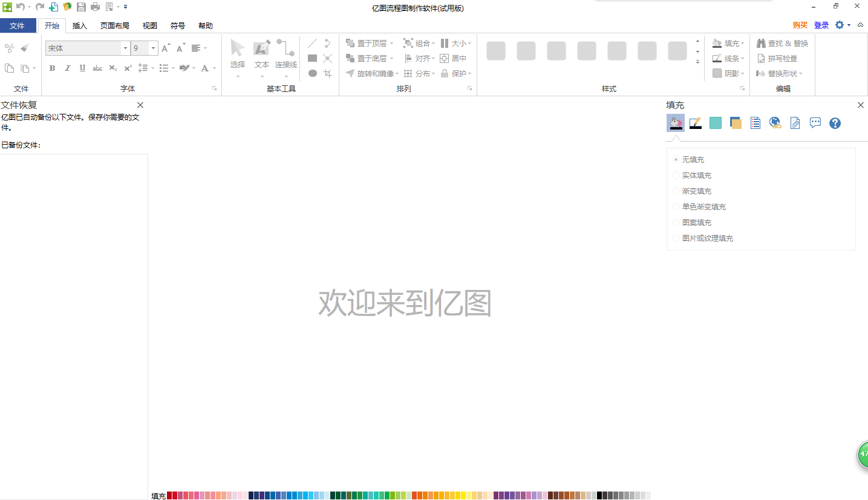The image size is (868, 500).
Task: Open the font family dropdown
Action: [x=125, y=47]
